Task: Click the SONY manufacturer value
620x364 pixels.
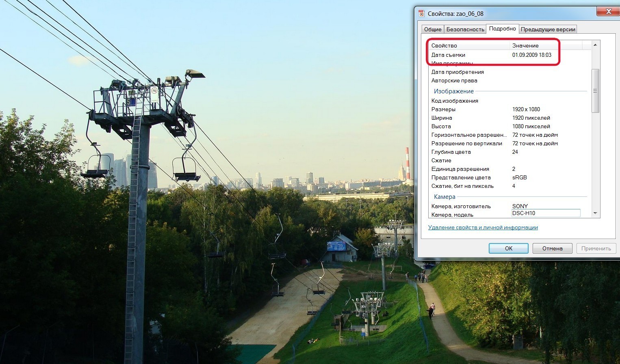Action: [x=520, y=206]
